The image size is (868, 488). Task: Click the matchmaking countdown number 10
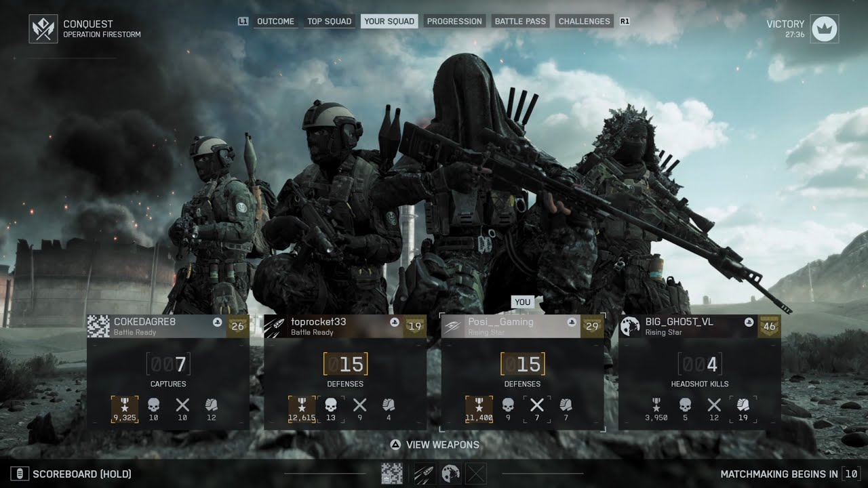click(x=851, y=474)
